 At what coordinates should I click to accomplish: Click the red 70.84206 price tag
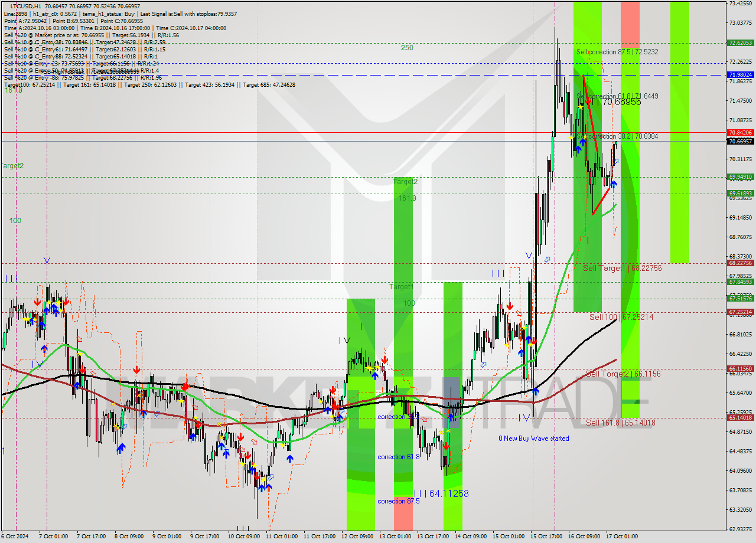pyautogui.click(x=740, y=133)
